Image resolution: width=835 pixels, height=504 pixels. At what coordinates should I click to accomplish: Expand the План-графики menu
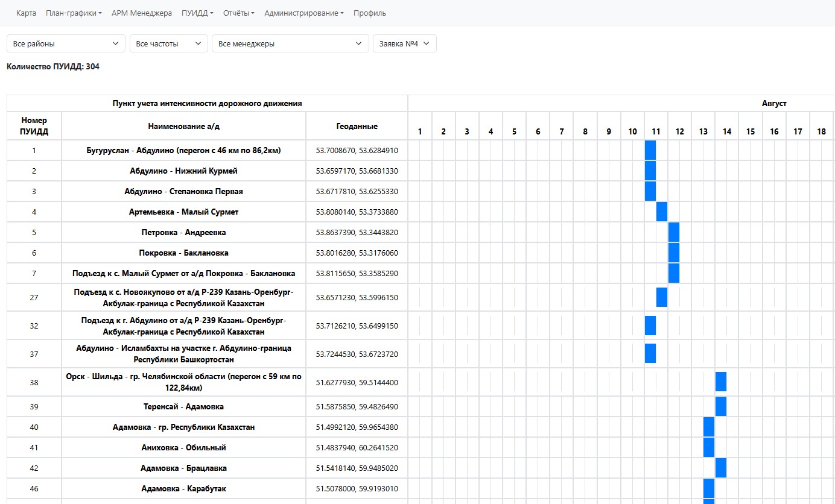[74, 13]
